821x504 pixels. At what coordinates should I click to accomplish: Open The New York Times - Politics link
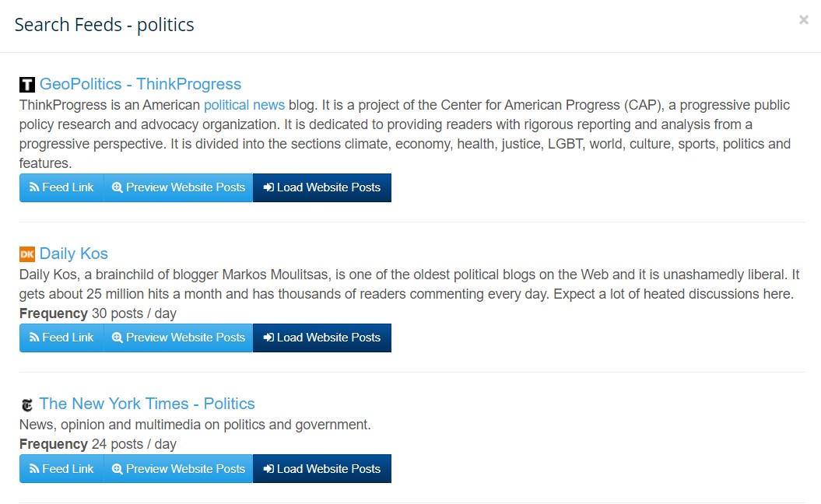click(x=147, y=404)
